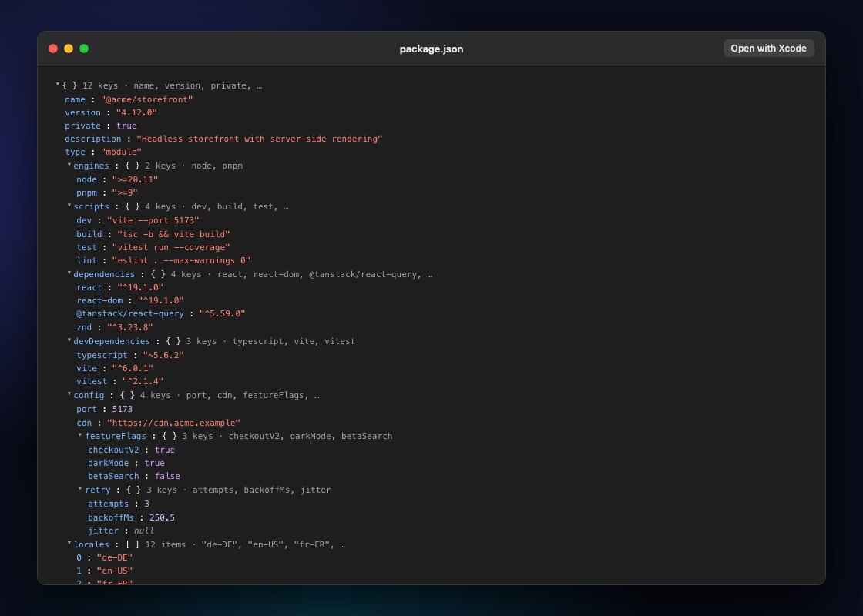
Task: Click the "eslint . --max-warnings 0" value
Action: tap(181, 261)
